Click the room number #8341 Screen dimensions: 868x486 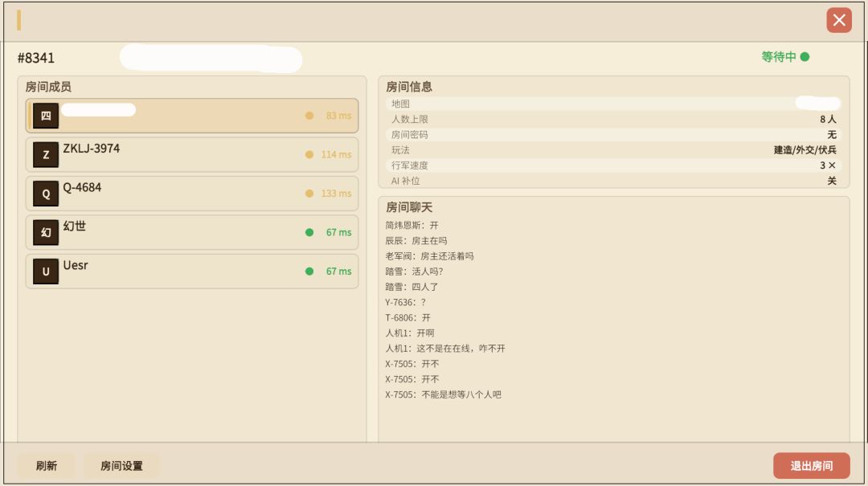[x=36, y=58]
